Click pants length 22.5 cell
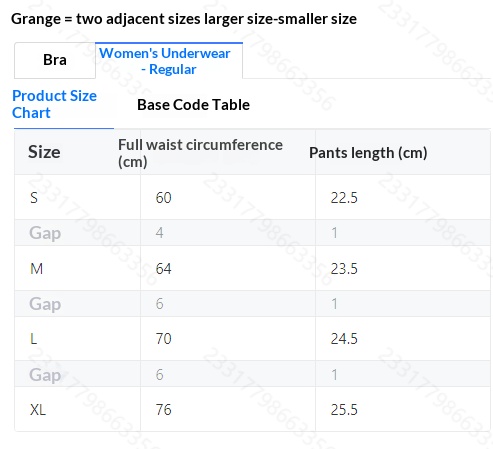Screen dimensions: 493x449 (x=344, y=198)
